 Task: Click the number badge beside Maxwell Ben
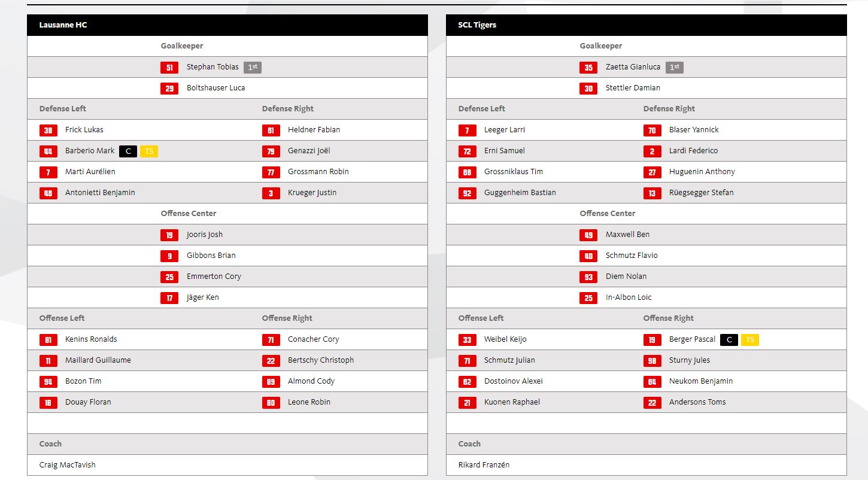pos(588,235)
